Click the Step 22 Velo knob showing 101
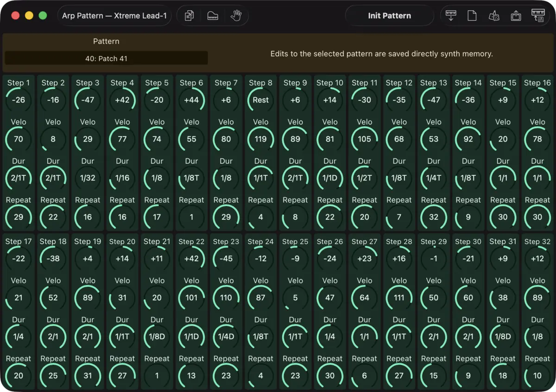This screenshot has width=556, height=392. 191,298
